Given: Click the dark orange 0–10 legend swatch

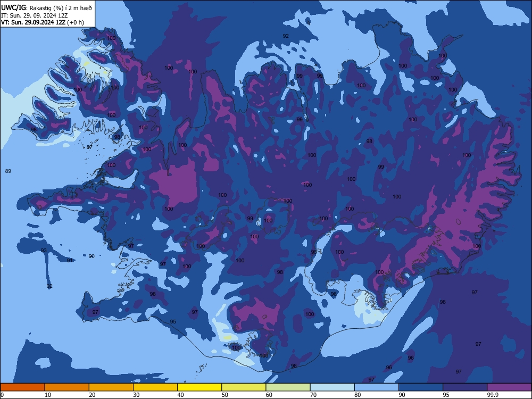Looking at the screenshot, I should tap(22, 387).
